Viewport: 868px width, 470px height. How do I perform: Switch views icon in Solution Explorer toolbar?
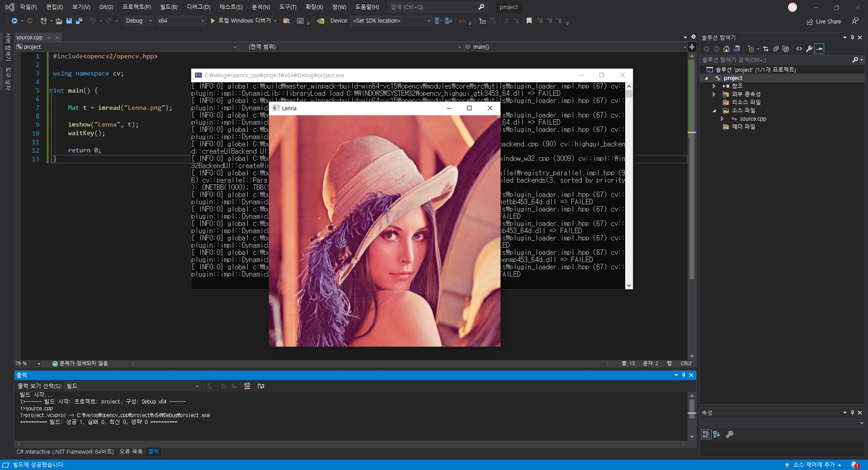(737, 49)
